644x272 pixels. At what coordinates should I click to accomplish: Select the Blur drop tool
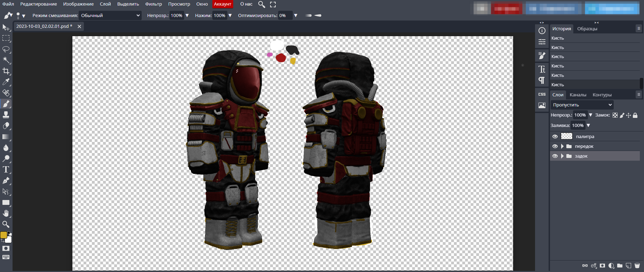[6, 148]
